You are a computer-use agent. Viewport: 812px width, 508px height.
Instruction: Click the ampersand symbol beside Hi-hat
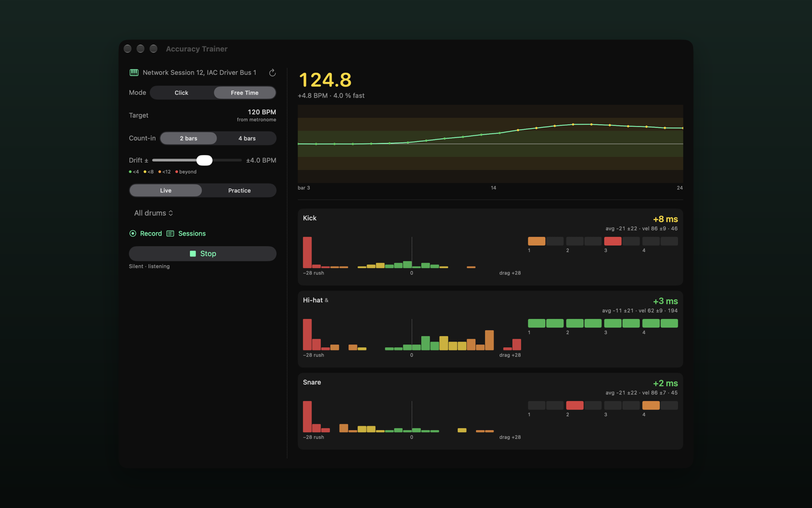[326, 300]
